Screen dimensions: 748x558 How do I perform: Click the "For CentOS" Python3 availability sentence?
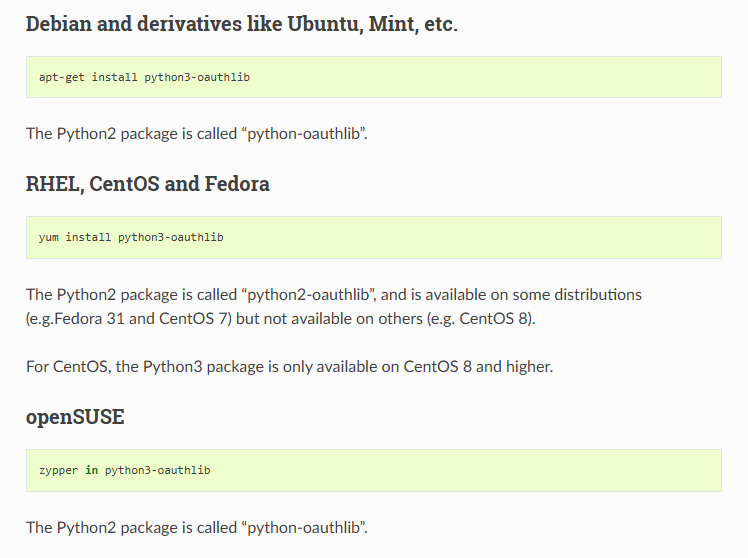point(289,366)
